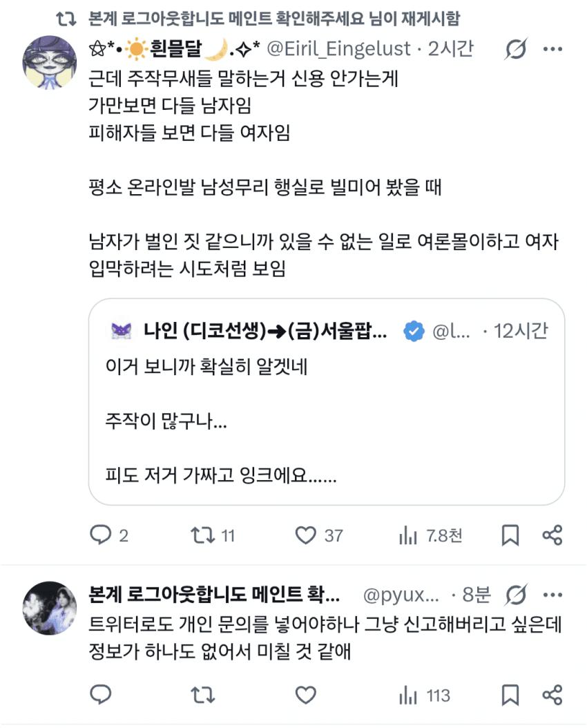Image resolution: width=587 pixels, height=728 pixels.
Task: Open the retweeted-by header link
Action: pyautogui.click(x=273, y=19)
